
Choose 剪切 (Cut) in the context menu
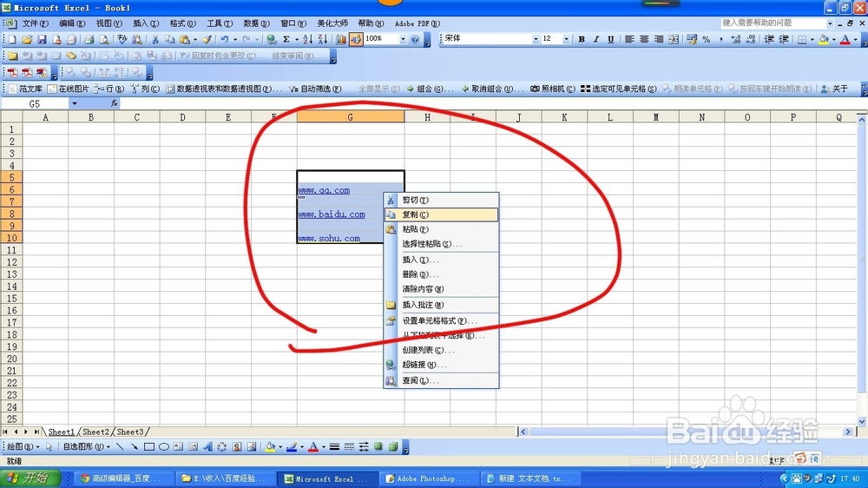441,200
